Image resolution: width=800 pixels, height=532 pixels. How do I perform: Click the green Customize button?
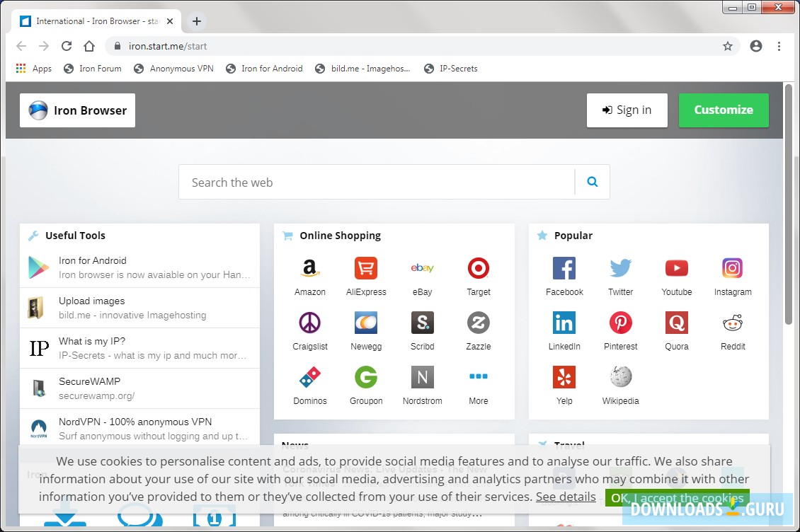tap(724, 110)
